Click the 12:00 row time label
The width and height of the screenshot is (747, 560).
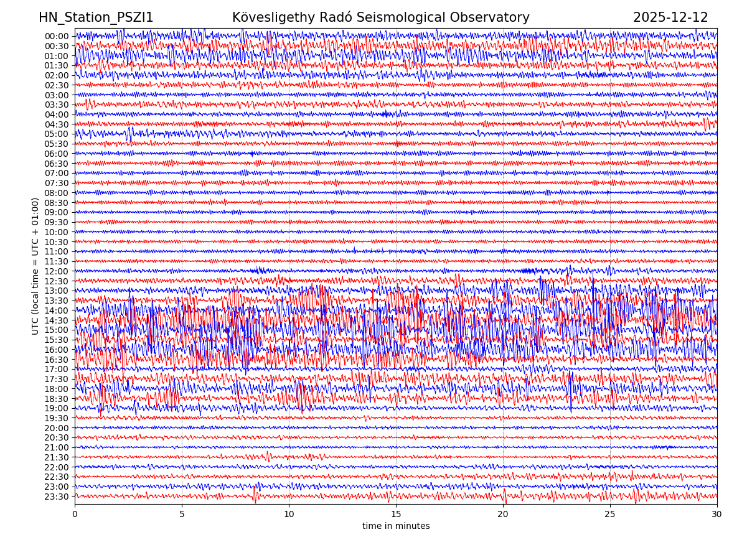pyautogui.click(x=56, y=271)
